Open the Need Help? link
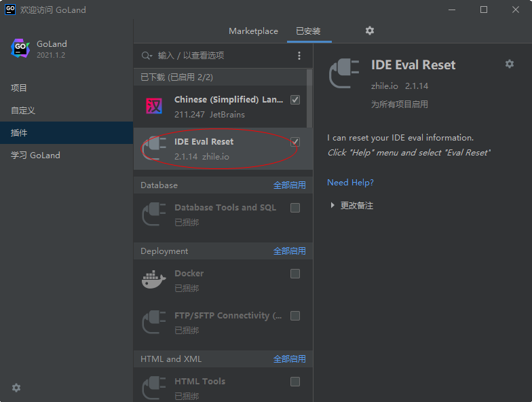This screenshot has width=532, height=402. [350, 183]
